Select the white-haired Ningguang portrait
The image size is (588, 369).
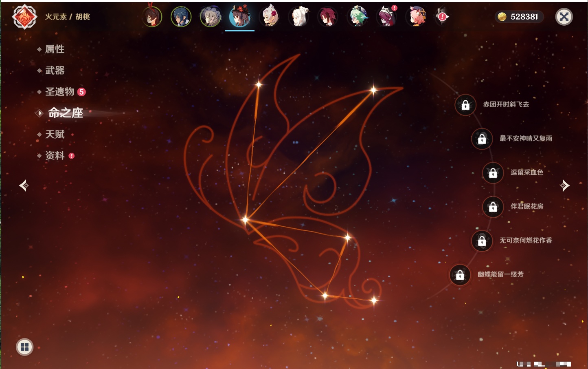[x=299, y=17]
